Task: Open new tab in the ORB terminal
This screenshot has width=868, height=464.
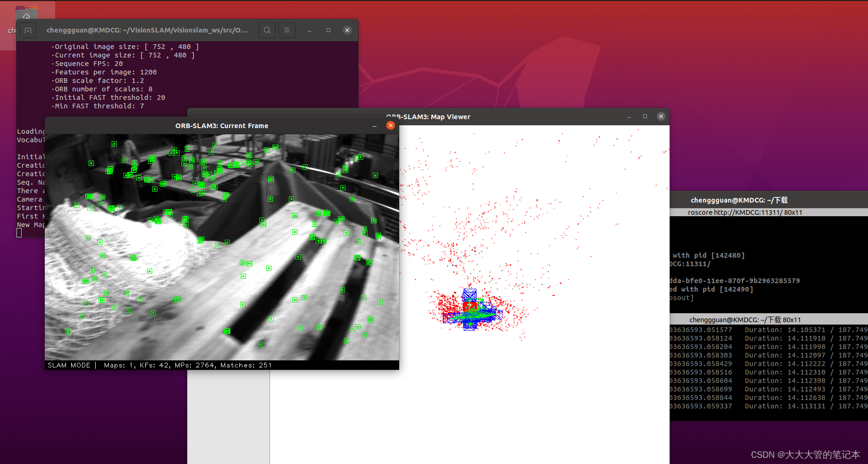Action: click(x=28, y=30)
